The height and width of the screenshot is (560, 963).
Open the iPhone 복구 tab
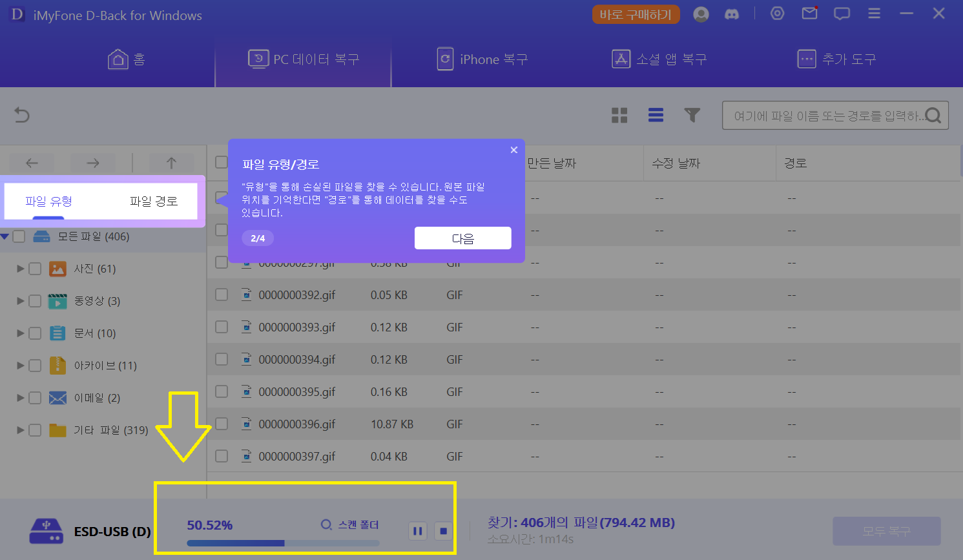coord(482,59)
